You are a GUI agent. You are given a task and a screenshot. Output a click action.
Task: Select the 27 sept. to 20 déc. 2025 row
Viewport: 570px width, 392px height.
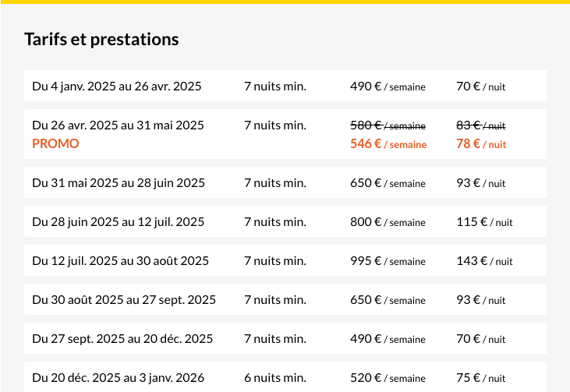pyautogui.click(x=122, y=338)
